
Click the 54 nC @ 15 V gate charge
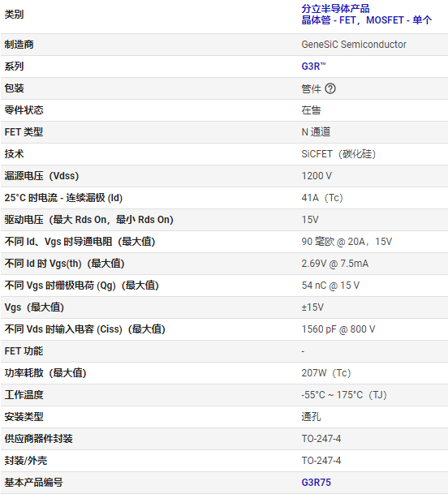(330, 286)
